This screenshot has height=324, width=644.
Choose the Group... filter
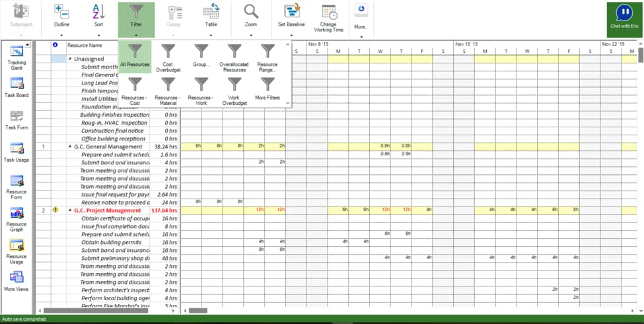[201, 57]
